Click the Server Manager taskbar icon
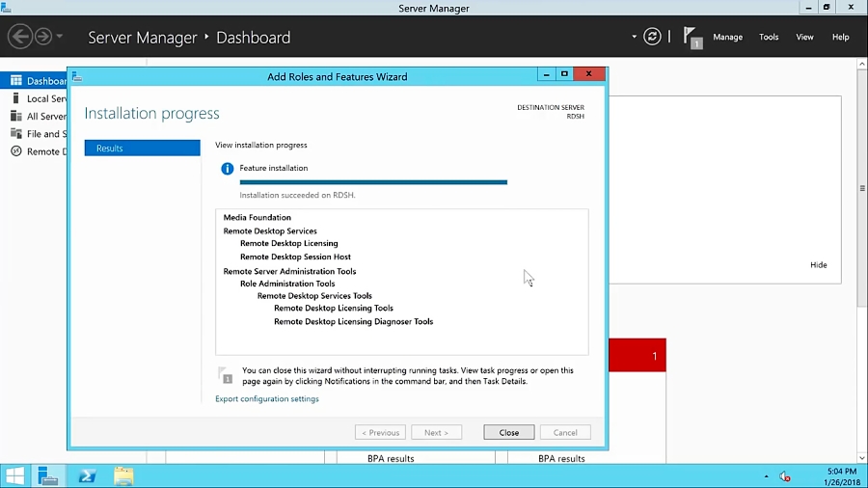The width and height of the screenshot is (868, 488). [x=48, y=475]
